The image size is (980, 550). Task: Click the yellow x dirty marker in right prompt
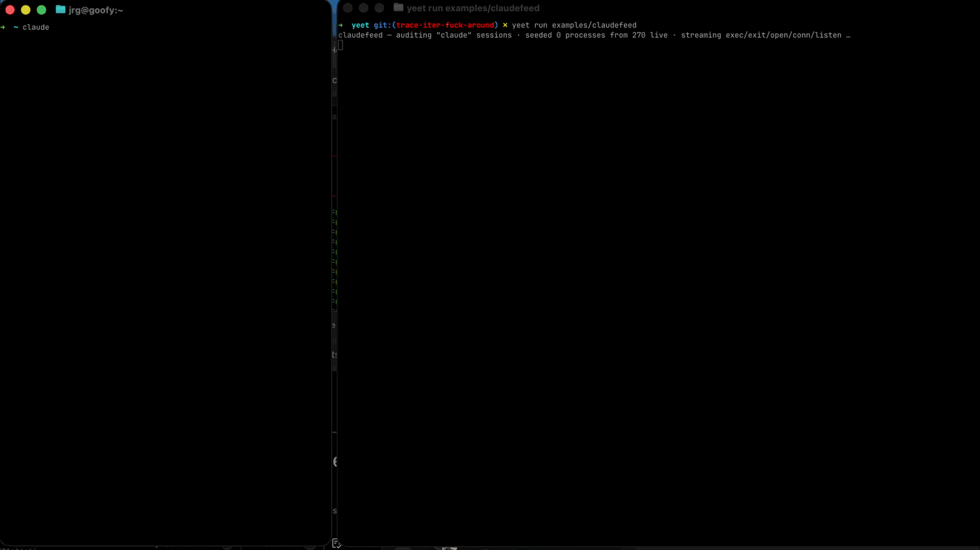(x=504, y=25)
